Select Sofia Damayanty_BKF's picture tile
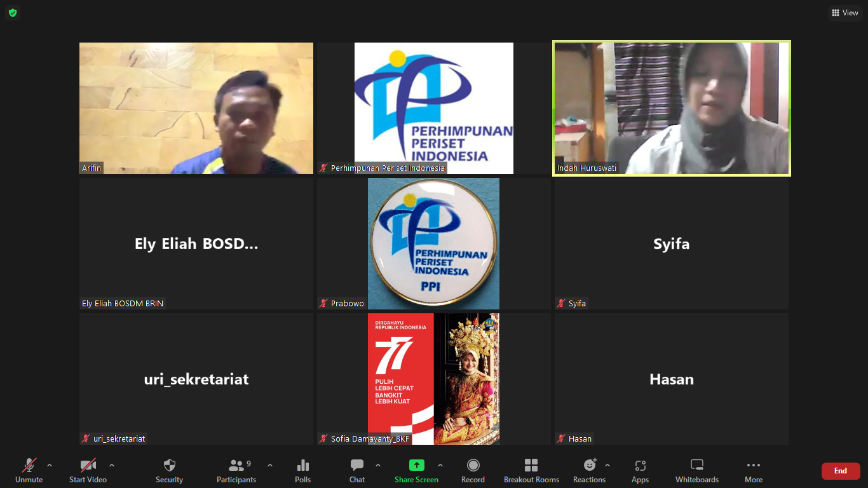This screenshot has height=488, width=868. (434, 379)
